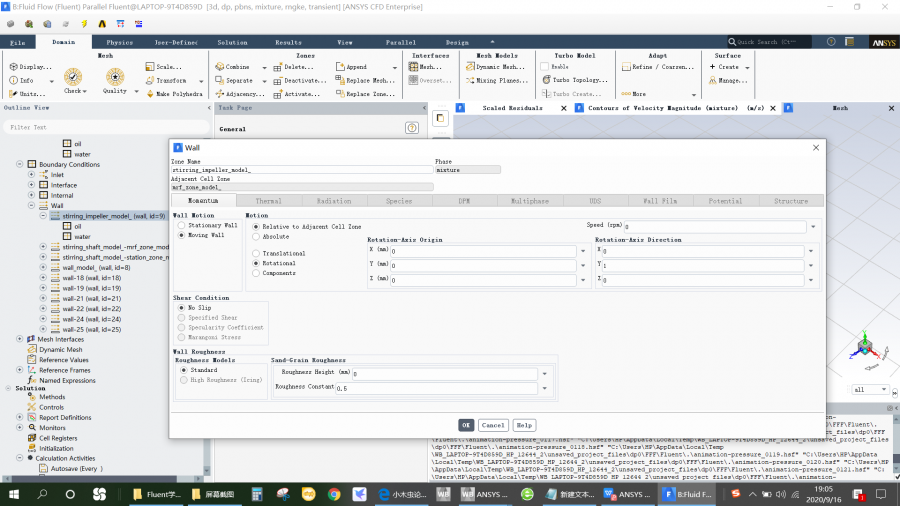Open the mesh Quality tool
This screenshot has height=506, width=900.
pyautogui.click(x=115, y=78)
